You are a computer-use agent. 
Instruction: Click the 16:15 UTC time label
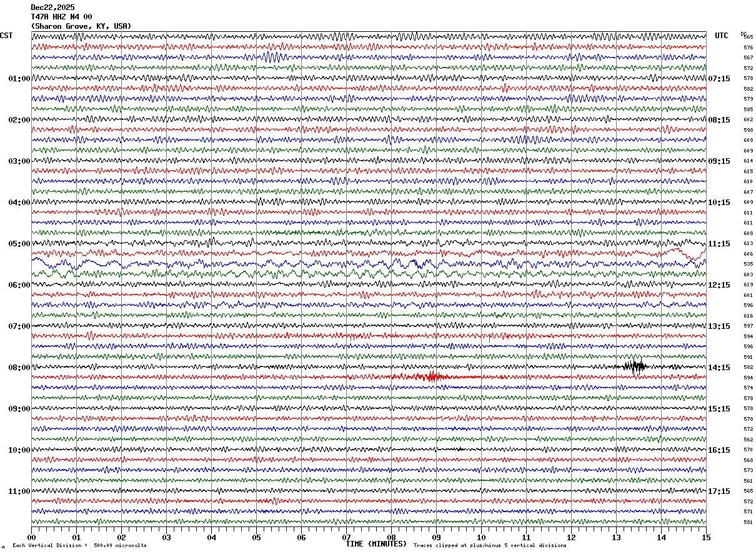click(x=719, y=450)
